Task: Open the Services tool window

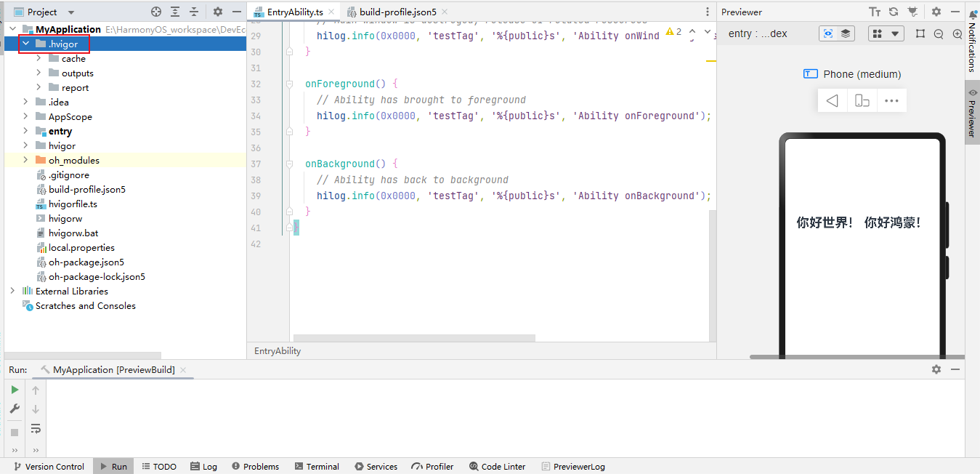Action: coord(376,467)
